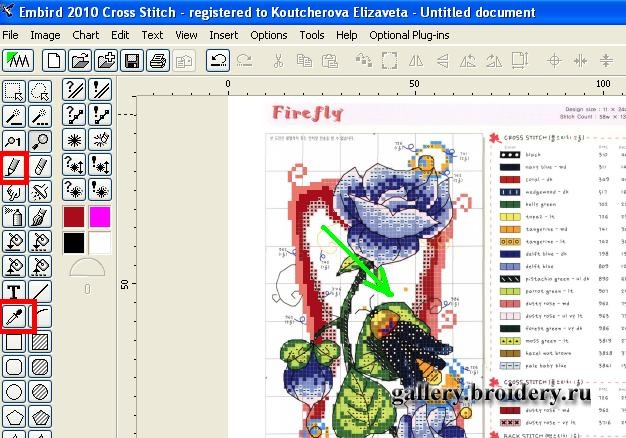Select the dotted magic wand tool

tap(40, 116)
